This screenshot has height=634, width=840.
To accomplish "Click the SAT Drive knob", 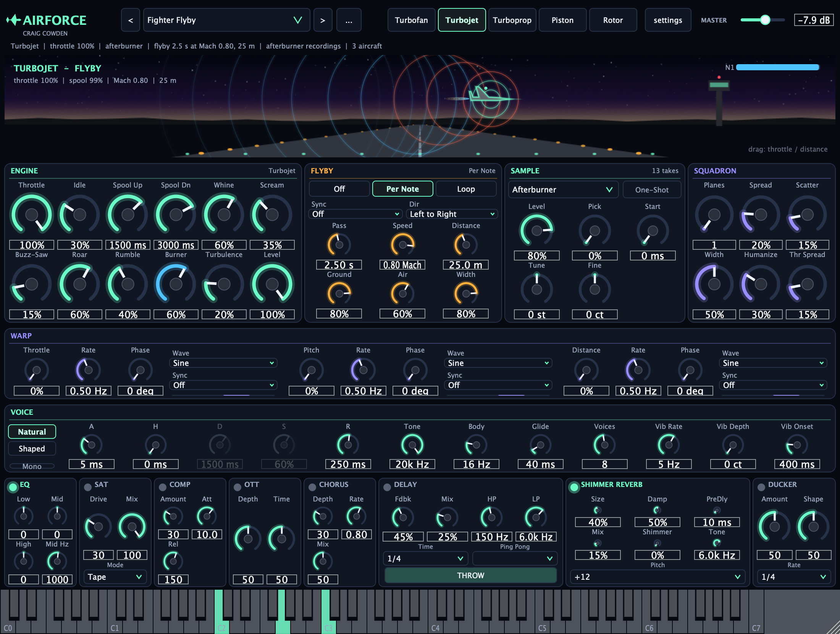I will click(x=98, y=527).
